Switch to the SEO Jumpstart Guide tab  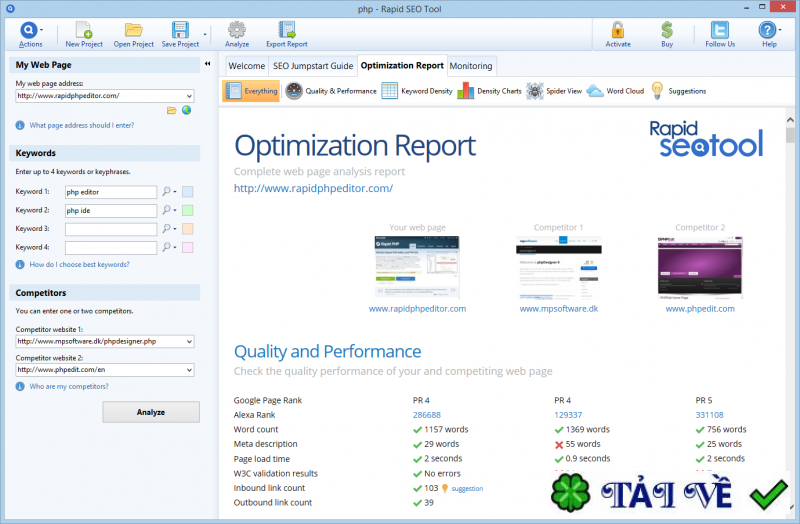pyautogui.click(x=313, y=66)
